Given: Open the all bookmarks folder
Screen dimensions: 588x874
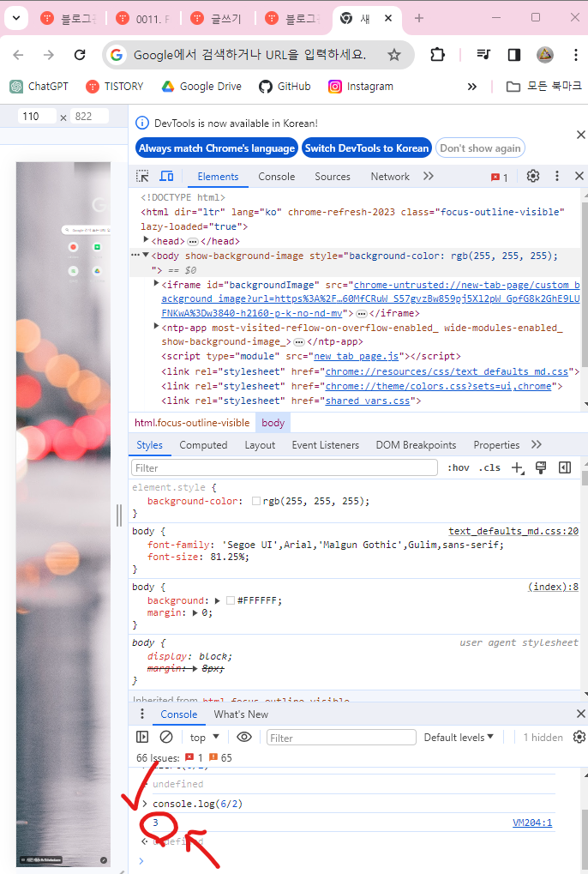Looking at the screenshot, I should point(543,87).
